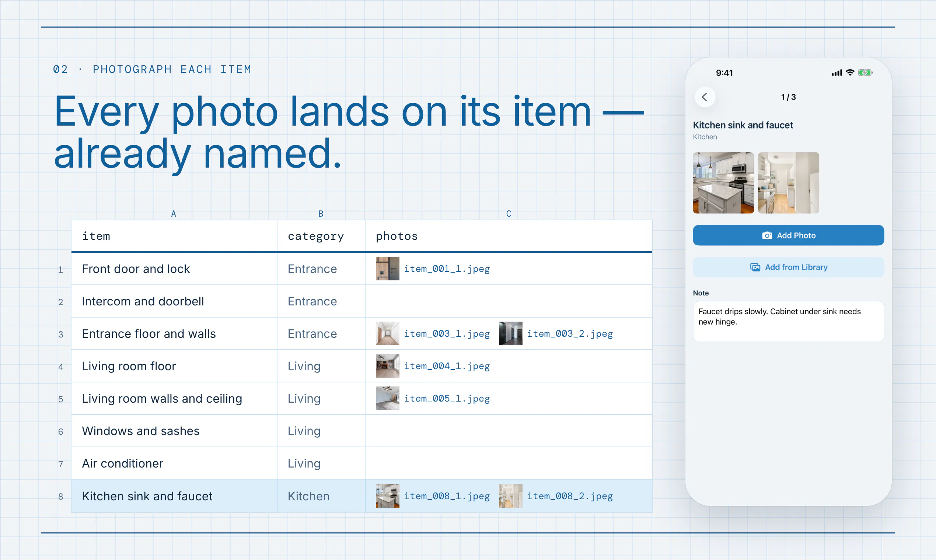The height and width of the screenshot is (560, 936).
Task: Click file name item_003_2.jpeg
Action: [570, 334]
